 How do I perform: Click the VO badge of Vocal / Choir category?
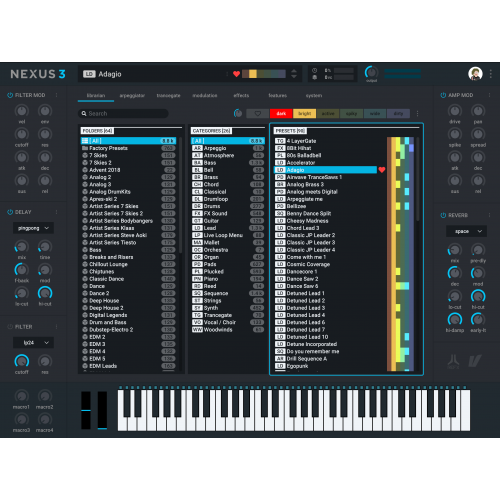pos(197,322)
